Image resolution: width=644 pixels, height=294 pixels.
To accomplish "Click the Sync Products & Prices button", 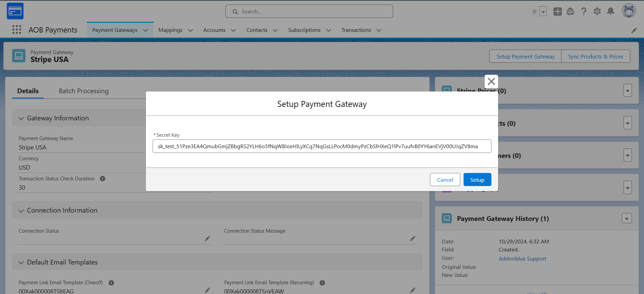I will pyautogui.click(x=596, y=56).
